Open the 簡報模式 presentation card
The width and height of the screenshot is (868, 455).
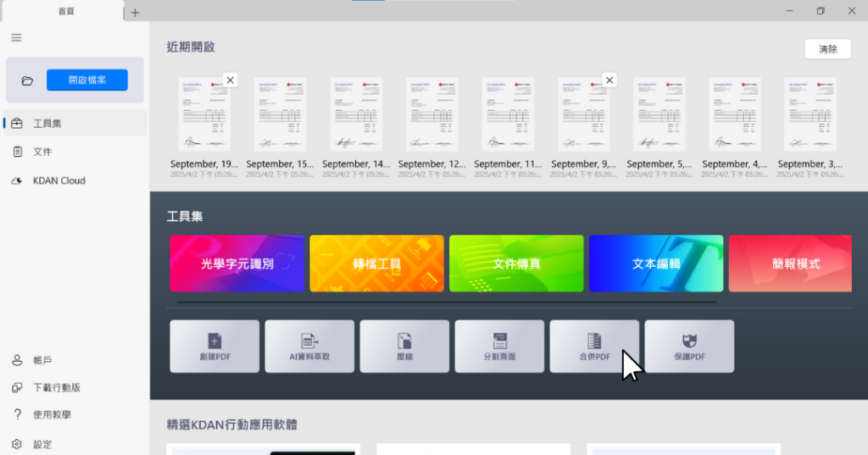[790, 264]
